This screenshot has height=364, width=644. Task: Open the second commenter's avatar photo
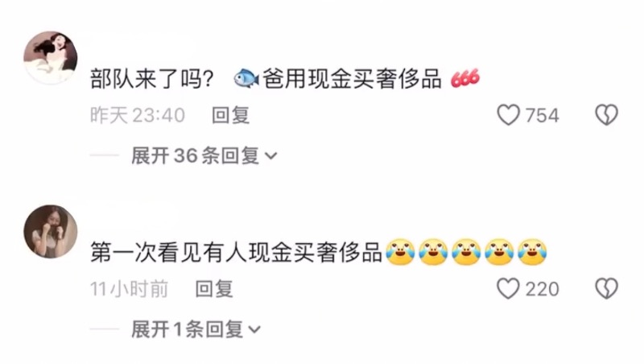(51, 232)
